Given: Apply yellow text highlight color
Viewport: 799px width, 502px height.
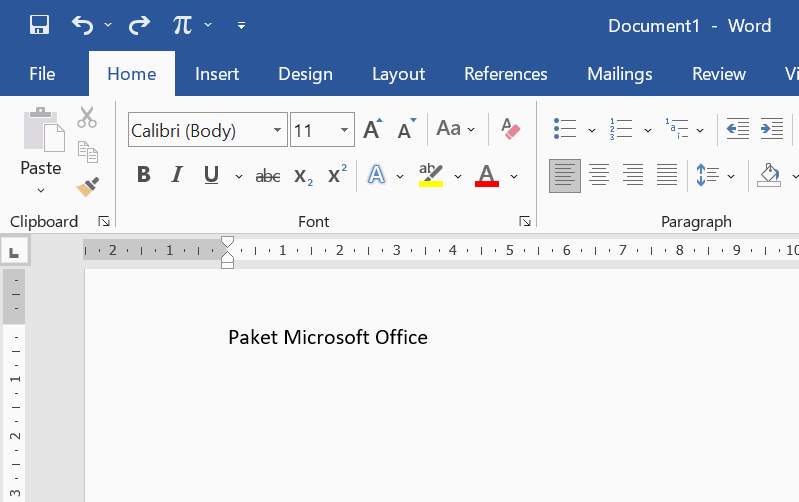Looking at the screenshot, I should (431, 175).
